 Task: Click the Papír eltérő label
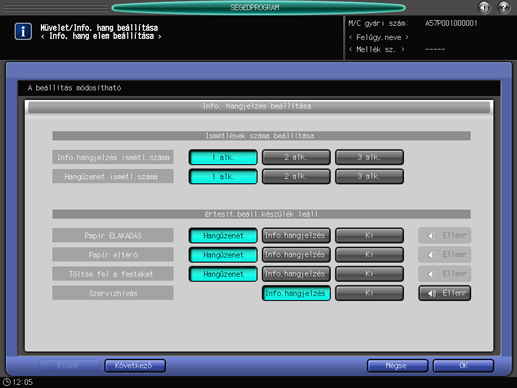[x=113, y=255]
